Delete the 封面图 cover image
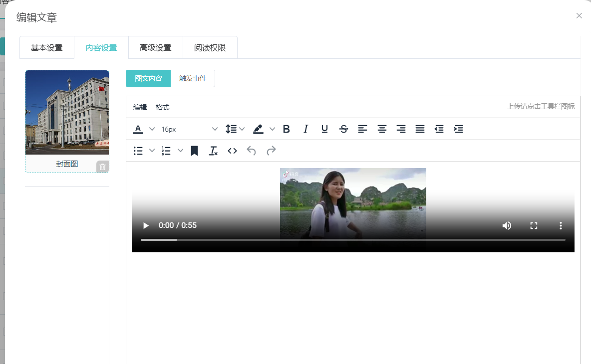Screen dimensions: 591x364 pyautogui.click(x=102, y=167)
